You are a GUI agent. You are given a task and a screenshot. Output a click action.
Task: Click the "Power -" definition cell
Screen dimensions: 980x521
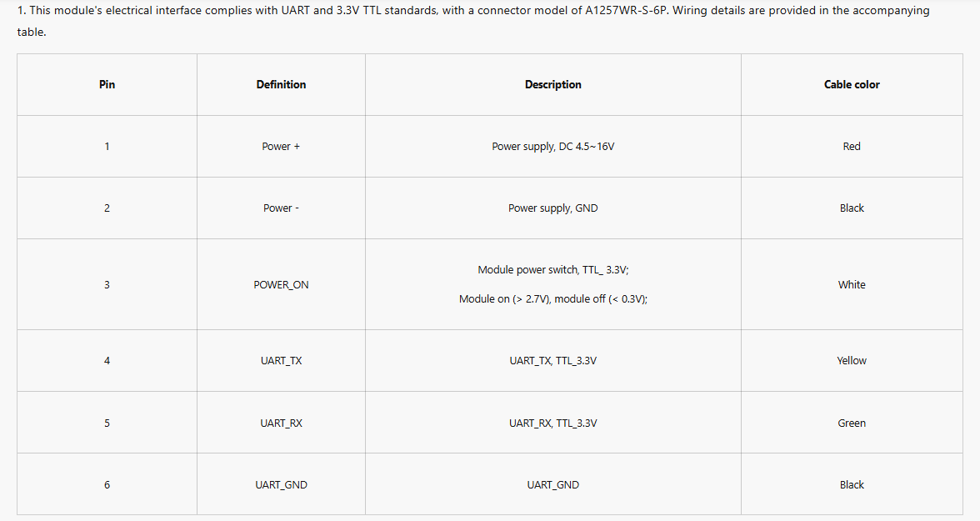coord(281,208)
